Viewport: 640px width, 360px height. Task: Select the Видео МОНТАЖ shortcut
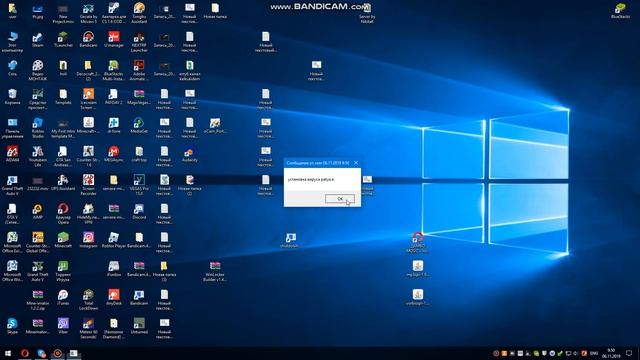(38, 70)
